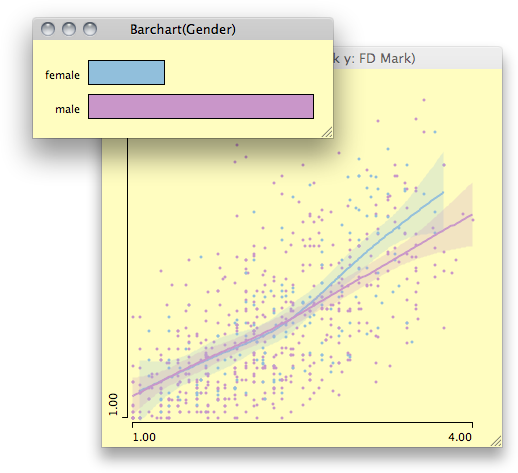Screen dimensions: 518x473
Task: Select the male bar in the barchart
Action: (201, 106)
